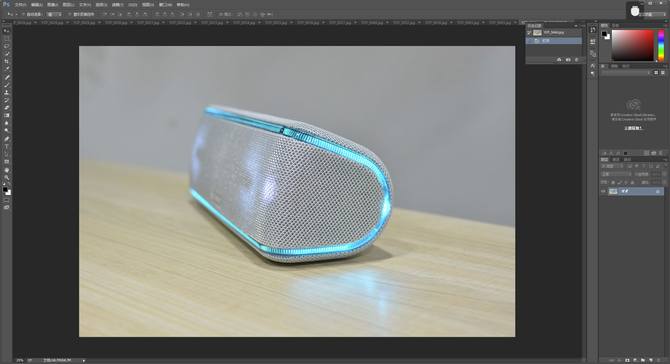670x364 pixels.
Task: Open status bar info arrow menu
Action: click(83, 361)
